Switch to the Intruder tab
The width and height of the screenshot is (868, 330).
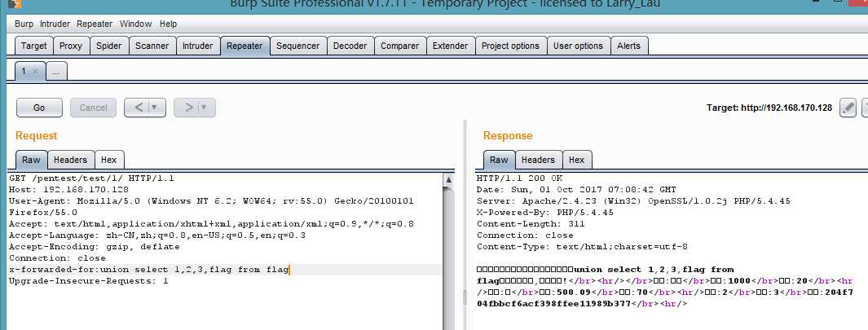click(x=197, y=46)
